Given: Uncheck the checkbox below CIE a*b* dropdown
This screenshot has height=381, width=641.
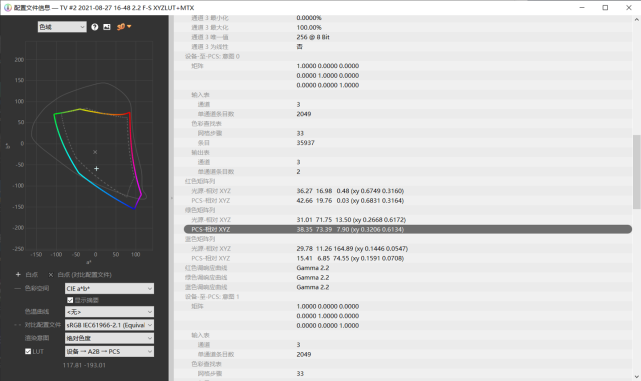Looking at the screenshot, I should click(70, 300).
